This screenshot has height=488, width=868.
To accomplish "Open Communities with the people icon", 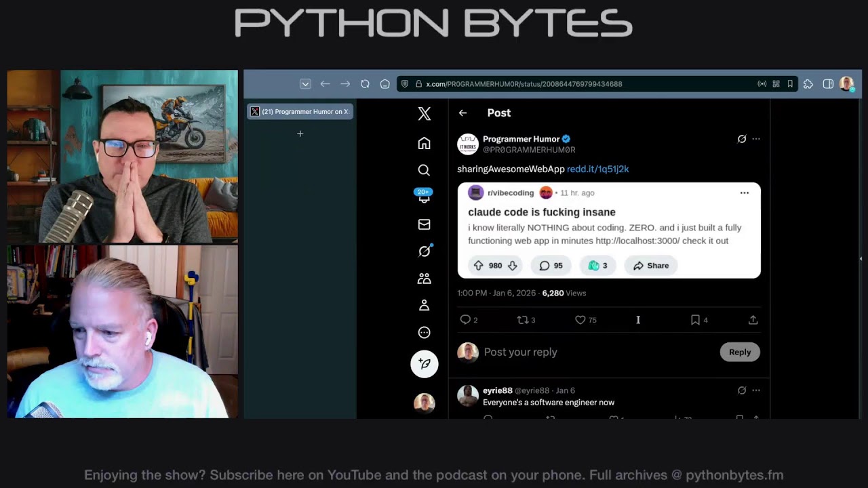I will pos(424,278).
